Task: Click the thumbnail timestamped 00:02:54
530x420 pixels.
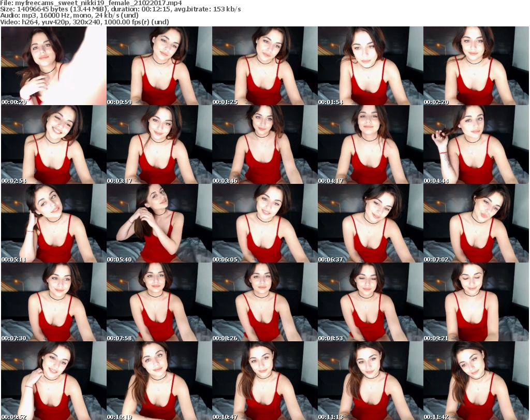Action: (54, 144)
